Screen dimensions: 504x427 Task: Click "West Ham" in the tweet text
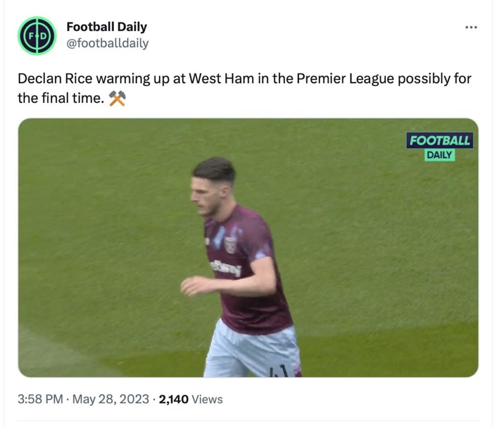(x=221, y=79)
